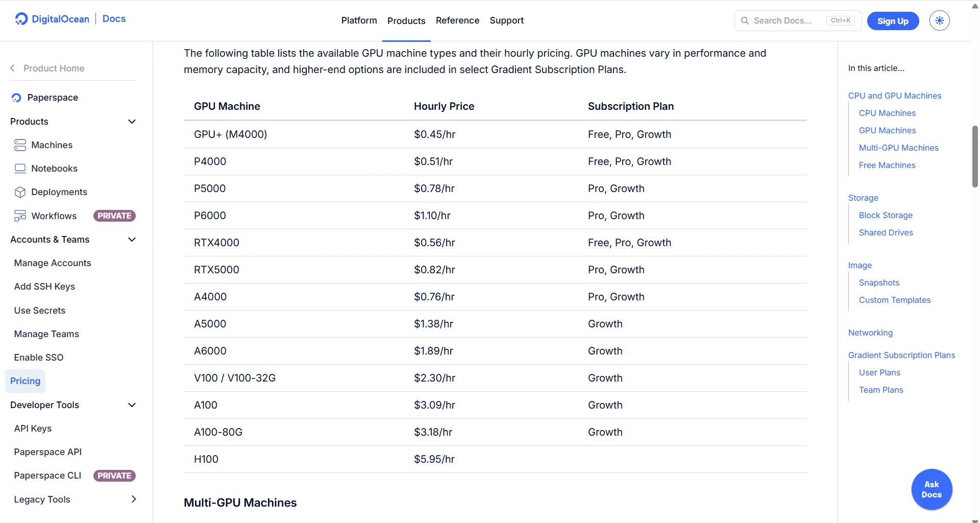Jump to Multi-GPU Machines in article outline
Image resolution: width=980 pixels, height=523 pixels.
pos(898,148)
